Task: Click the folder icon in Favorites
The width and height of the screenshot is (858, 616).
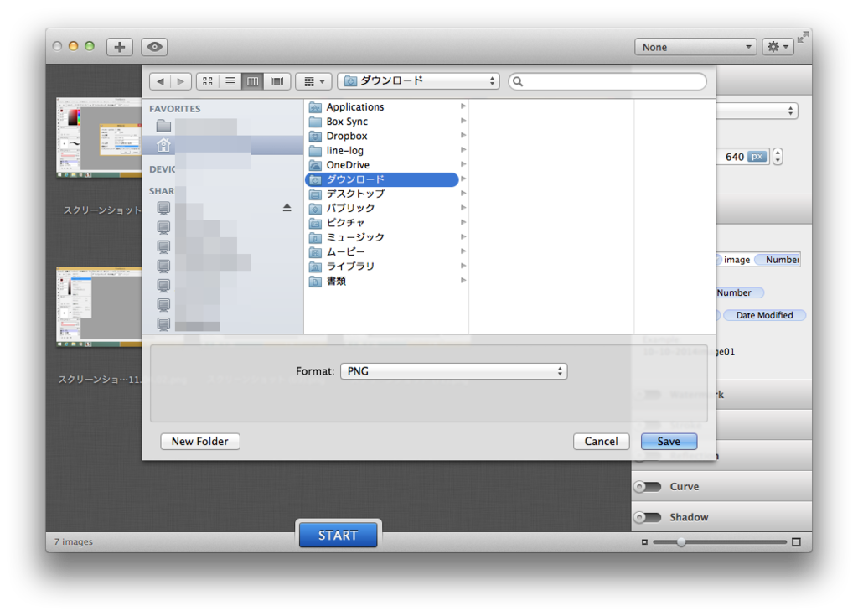Action: tap(163, 126)
